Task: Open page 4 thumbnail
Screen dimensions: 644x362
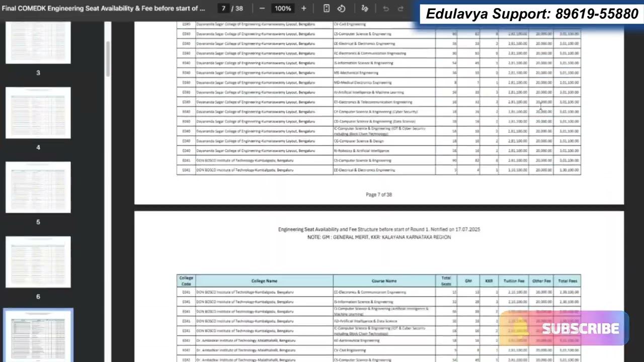Action: tap(38, 113)
